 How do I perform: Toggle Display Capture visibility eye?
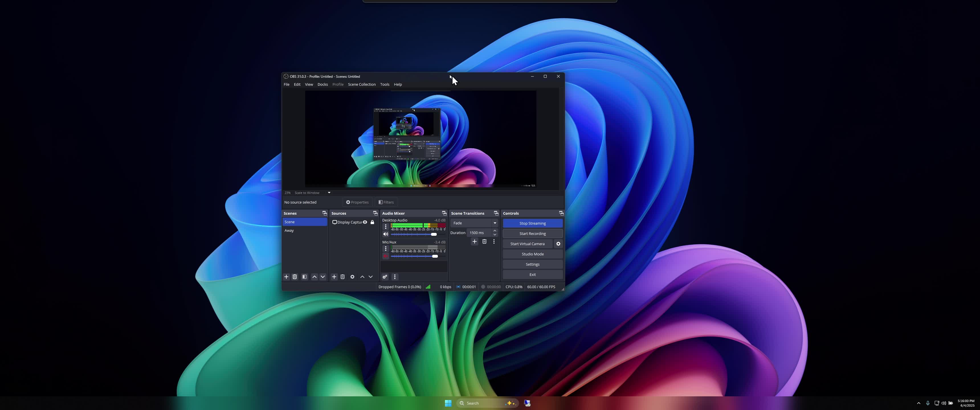[x=365, y=222]
